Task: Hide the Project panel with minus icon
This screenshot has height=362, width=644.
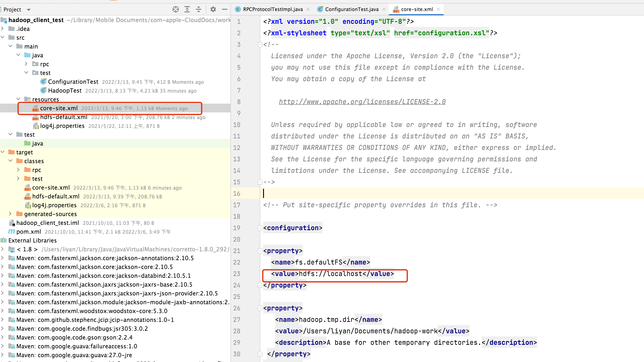Action: tap(224, 9)
